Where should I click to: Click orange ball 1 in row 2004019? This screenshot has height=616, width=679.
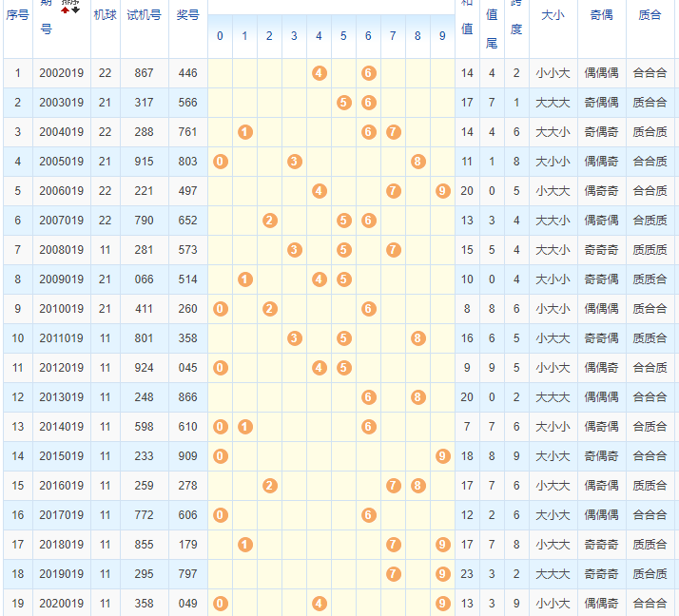(244, 132)
